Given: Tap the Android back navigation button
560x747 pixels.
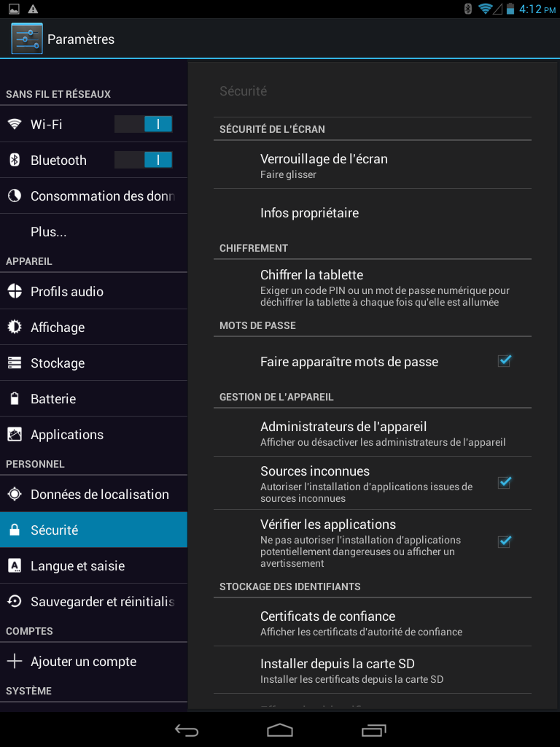Looking at the screenshot, I should pos(187,729).
